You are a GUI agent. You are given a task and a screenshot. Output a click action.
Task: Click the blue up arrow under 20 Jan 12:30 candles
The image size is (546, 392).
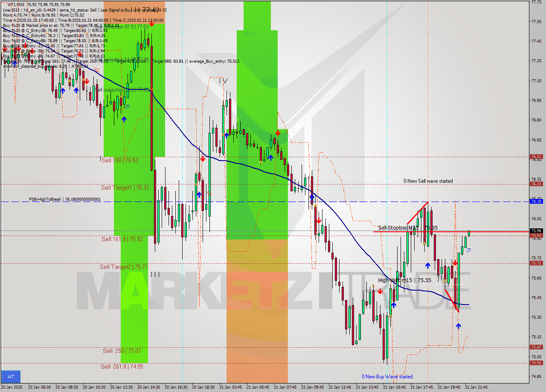coord(124,119)
